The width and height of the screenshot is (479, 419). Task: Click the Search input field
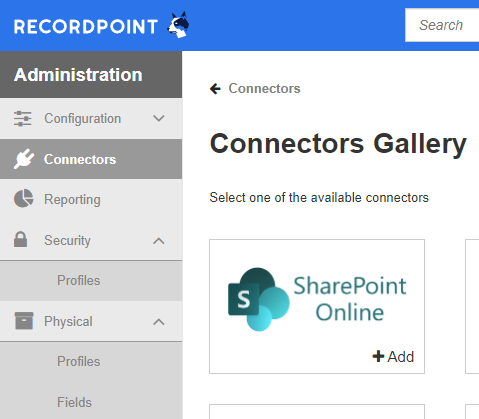tap(442, 25)
